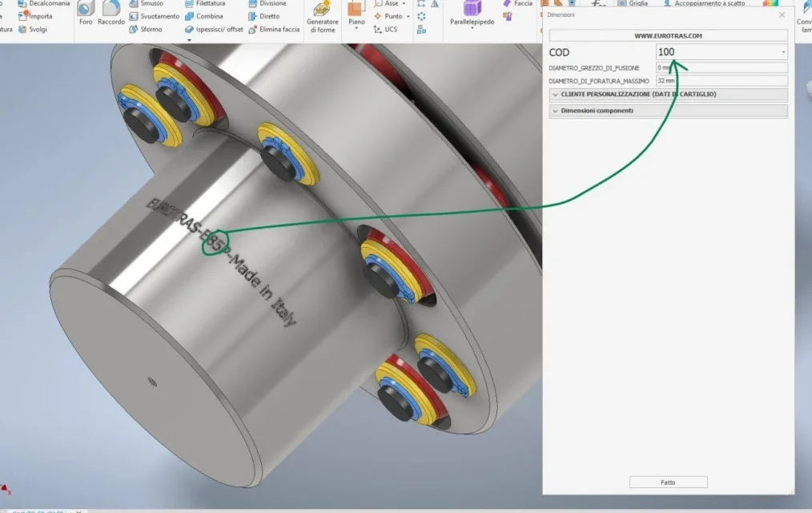Expand the modify panel flyout arrow
This screenshot has width=812, height=513.
click(189, 39)
